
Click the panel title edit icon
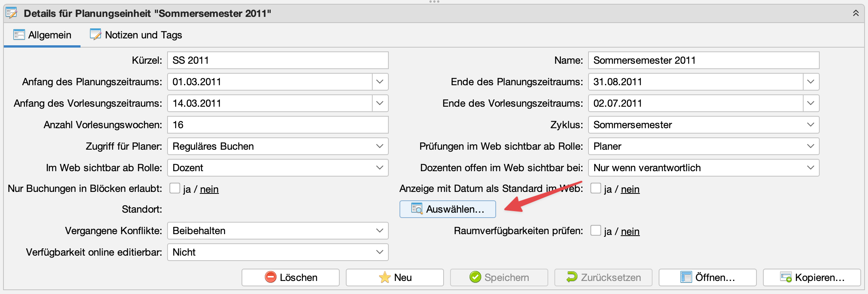click(x=12, y=13)
